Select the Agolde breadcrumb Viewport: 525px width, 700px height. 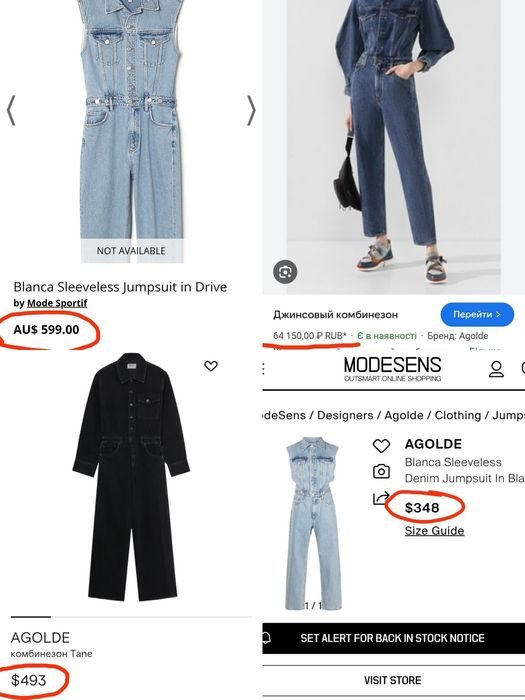pos(404,415)
